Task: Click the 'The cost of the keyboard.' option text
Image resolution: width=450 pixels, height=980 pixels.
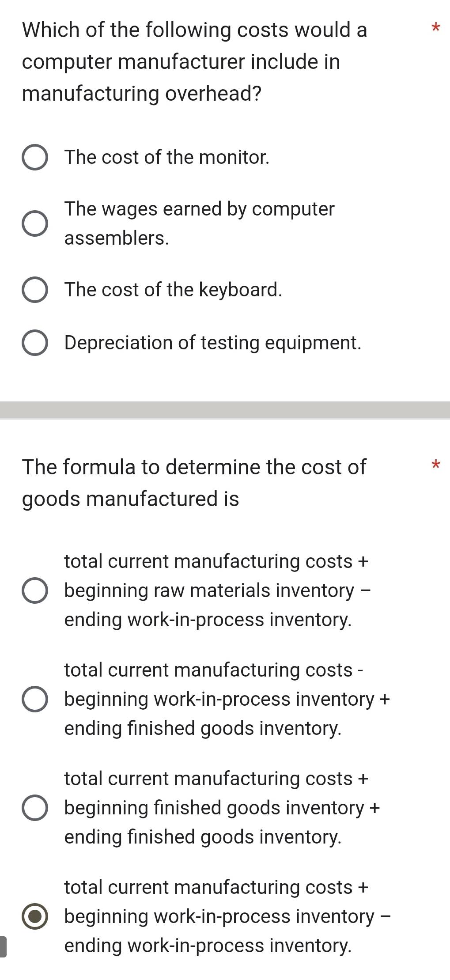Action: [173, 290]
